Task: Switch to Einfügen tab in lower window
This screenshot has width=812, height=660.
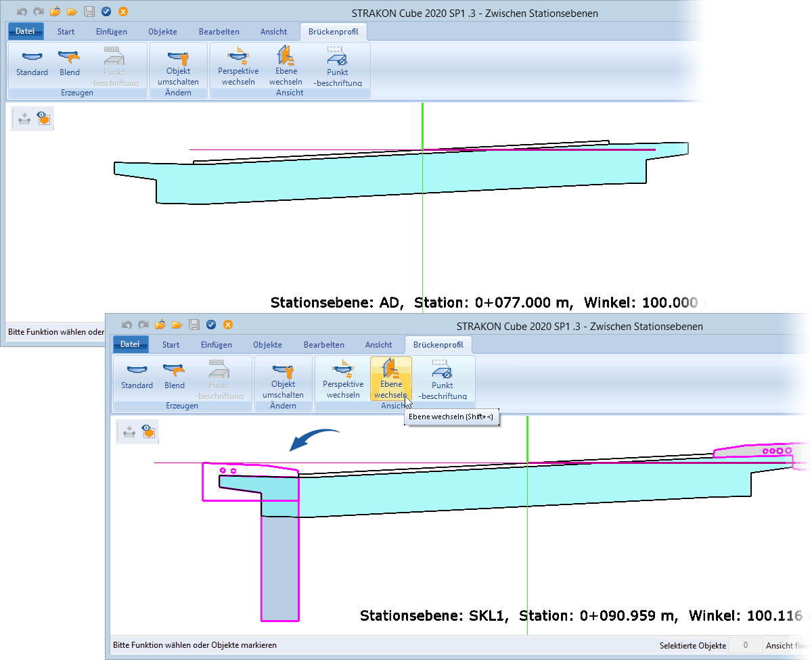Action: coord(217,345)
